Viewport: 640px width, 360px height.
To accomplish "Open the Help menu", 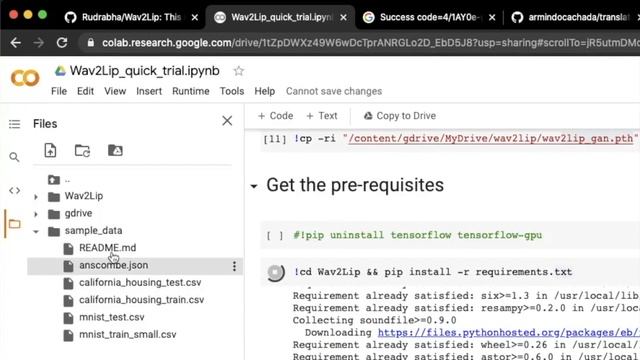I will coord(264,91).
